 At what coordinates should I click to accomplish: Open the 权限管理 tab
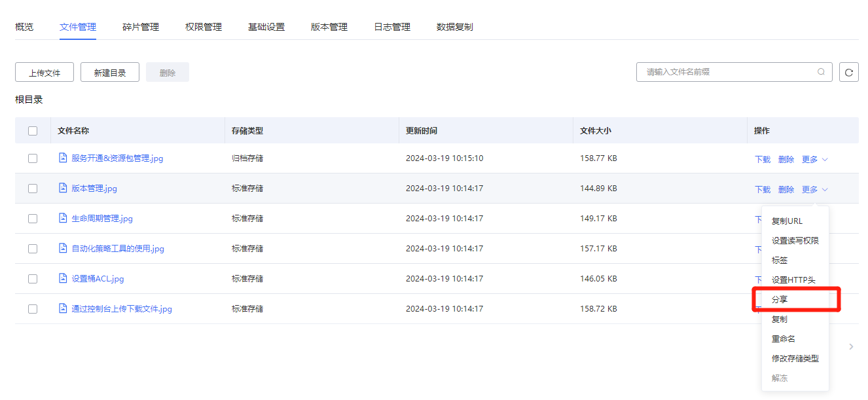click(204, 27)
